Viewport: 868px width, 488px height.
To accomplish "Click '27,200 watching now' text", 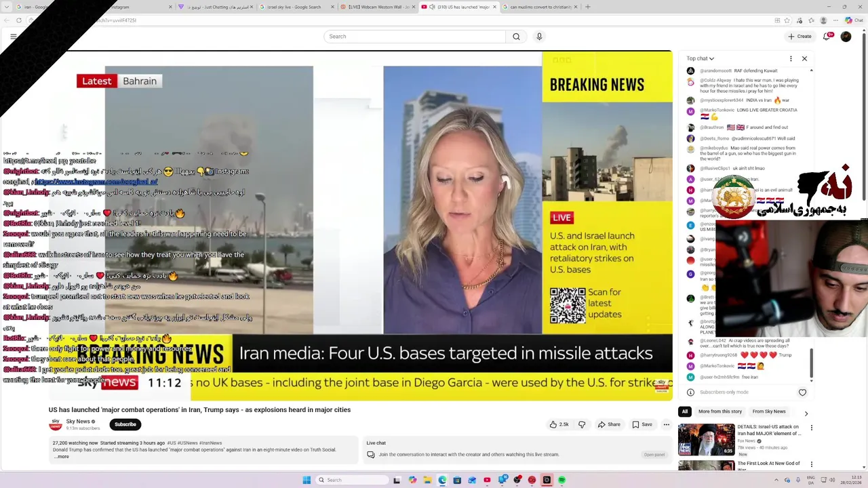I will [x=75, y=443].
